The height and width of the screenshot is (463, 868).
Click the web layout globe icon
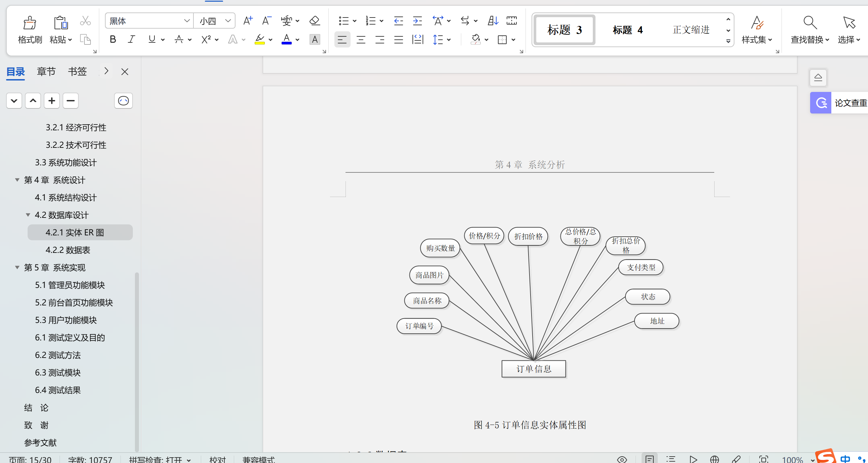click(714, 459)
